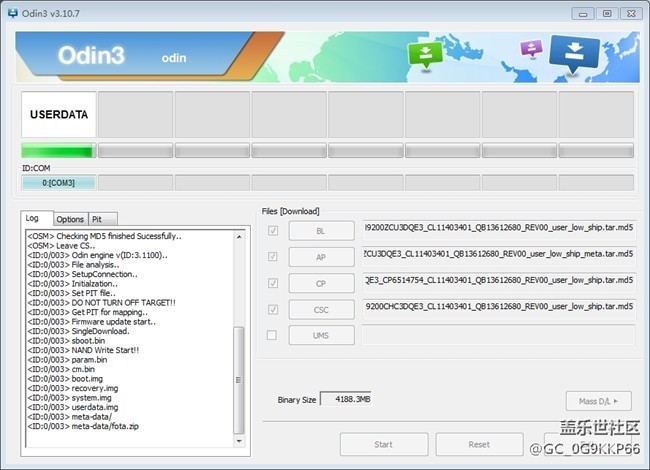This screenshot has height=470, width=650.
Task: Click the 0:[COM3] port indicator
Action: (58, 183)
